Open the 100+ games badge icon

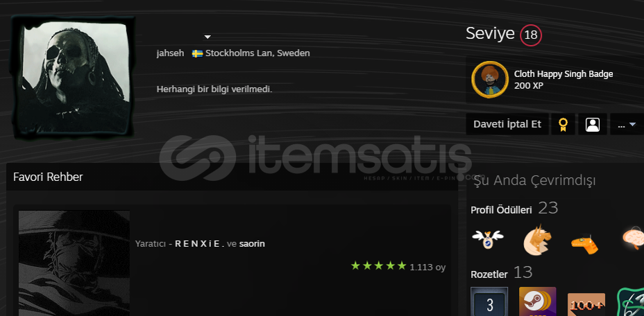pos(586,304)
